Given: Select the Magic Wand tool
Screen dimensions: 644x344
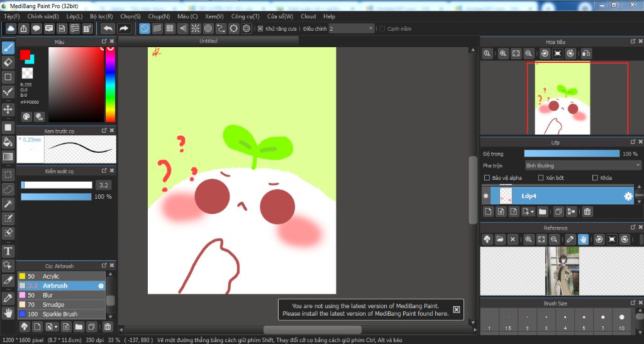Looking at the screenshot, I should tap(8, 204).
